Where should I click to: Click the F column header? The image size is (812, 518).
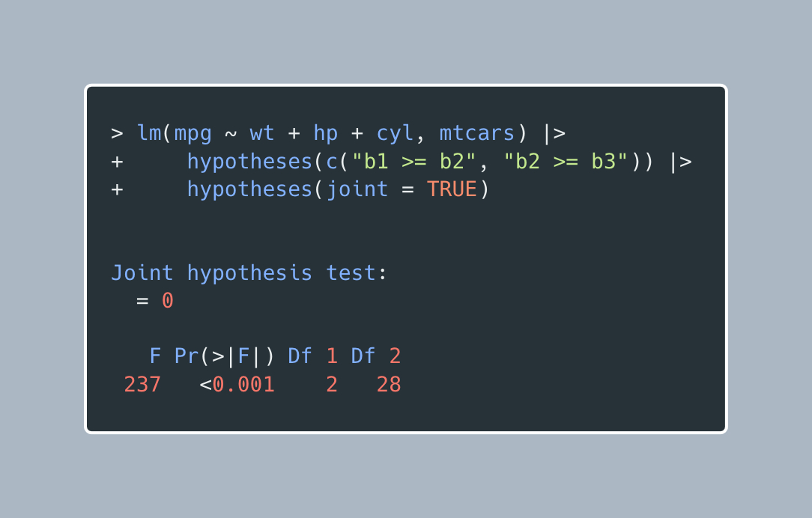pyautogui.click(x=155, y=356)
